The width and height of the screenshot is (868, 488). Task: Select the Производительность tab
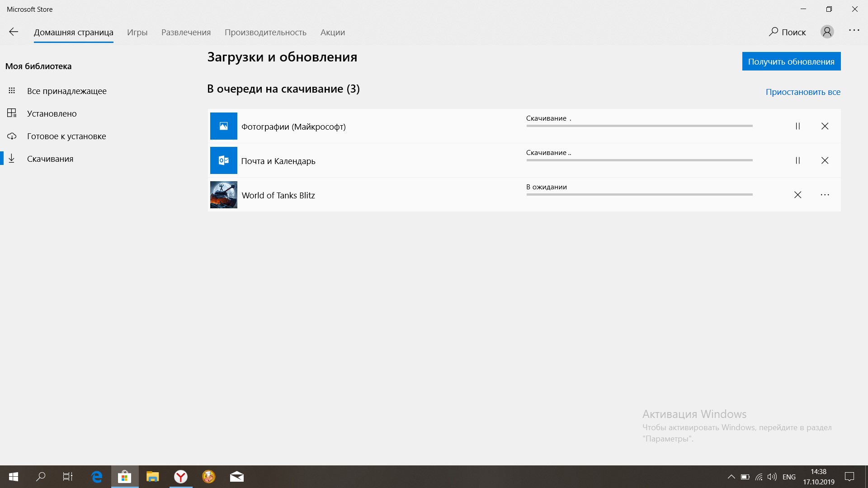point(266,32)
